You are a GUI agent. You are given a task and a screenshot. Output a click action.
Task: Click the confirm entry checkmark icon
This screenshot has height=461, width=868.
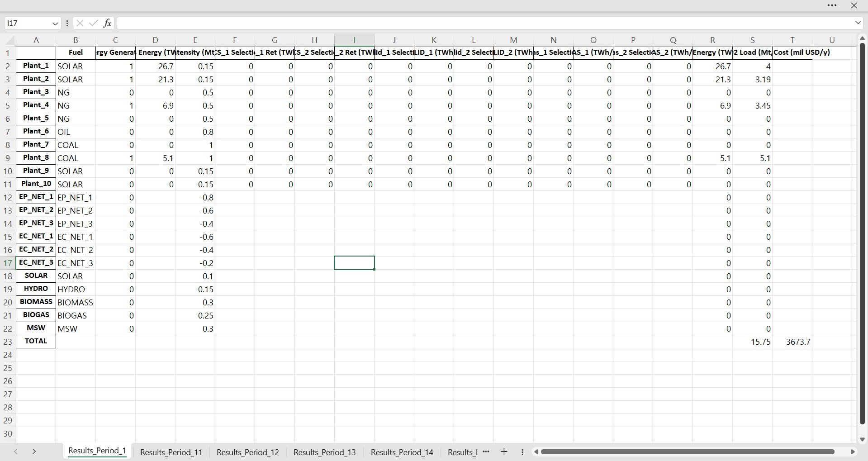click(93, 23)
